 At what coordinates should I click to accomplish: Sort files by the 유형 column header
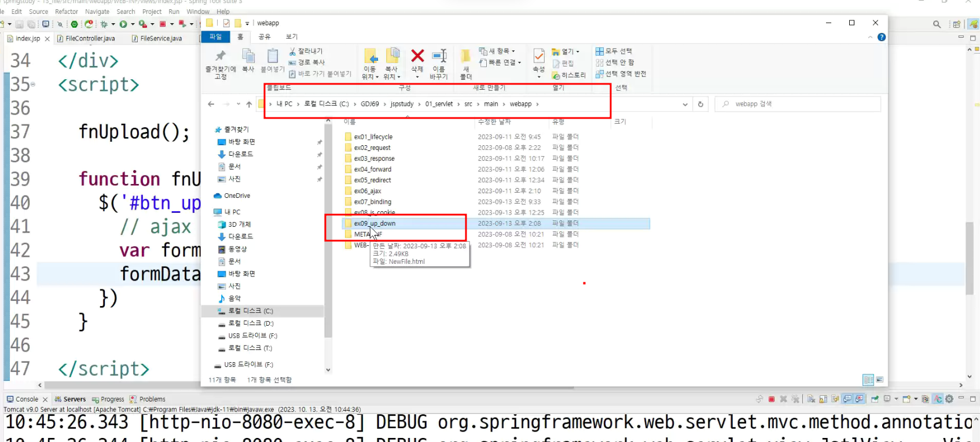558,122
